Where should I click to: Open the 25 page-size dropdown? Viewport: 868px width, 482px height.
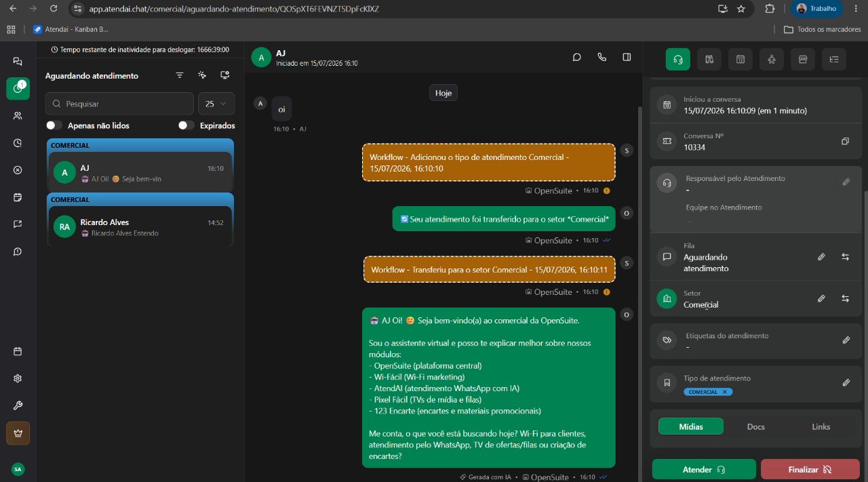216,104
